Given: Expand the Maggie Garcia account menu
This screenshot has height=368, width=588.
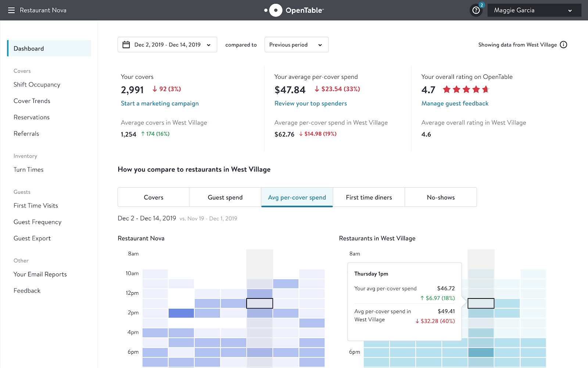Looking at the screenshot, I should point(534,10).
